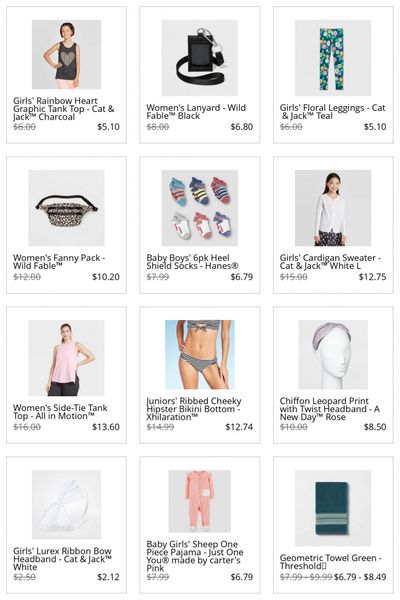Open the Girls' Rainbow Heart Tank Top image
This screenshot has width=400, height=600.
(x=66, y=54)
